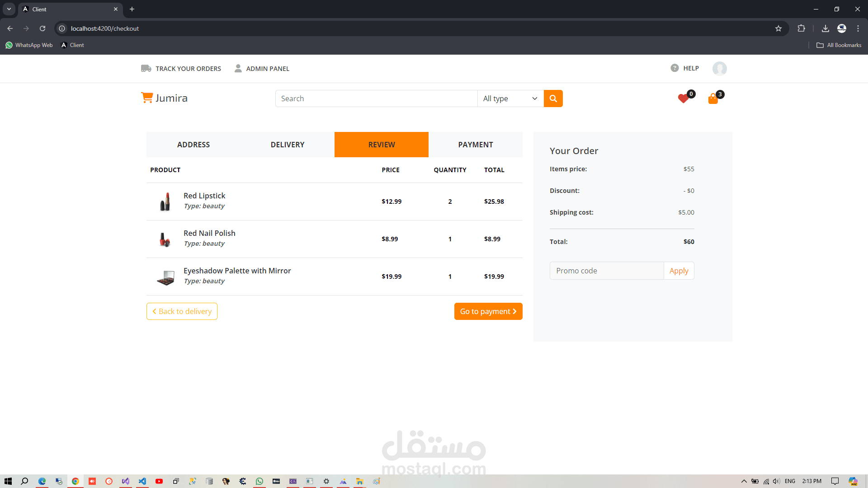Click the Help question mark icon
The image size is (868, 488).
pyautogui.click(x=675, y=68)
